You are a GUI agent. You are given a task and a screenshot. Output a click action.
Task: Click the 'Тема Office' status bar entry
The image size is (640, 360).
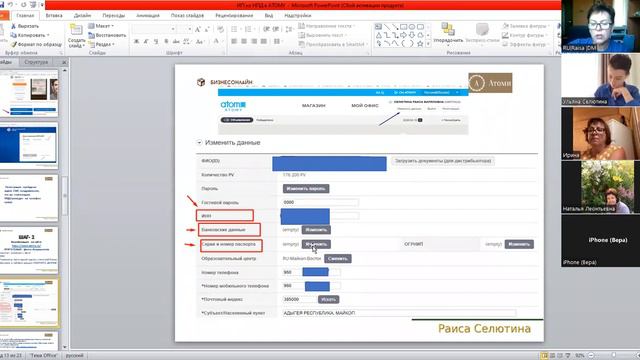tap(43, 356)
